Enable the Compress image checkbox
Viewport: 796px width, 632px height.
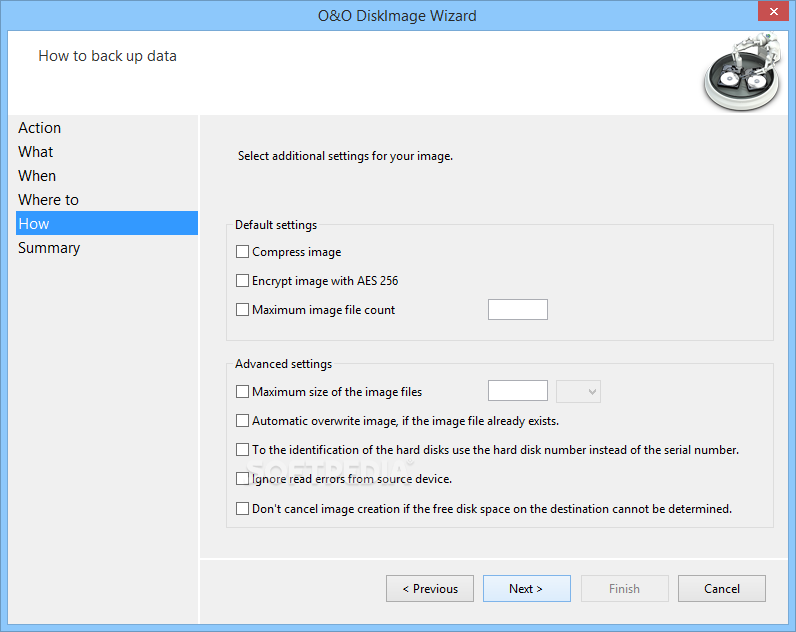[x=243, y=252]
